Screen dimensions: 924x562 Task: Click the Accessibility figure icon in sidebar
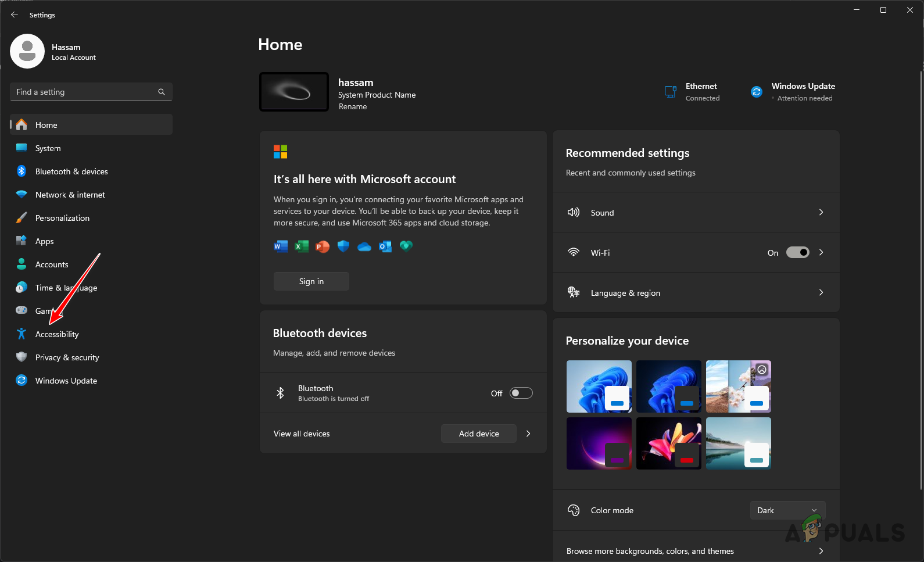click(x=22, y=334)
